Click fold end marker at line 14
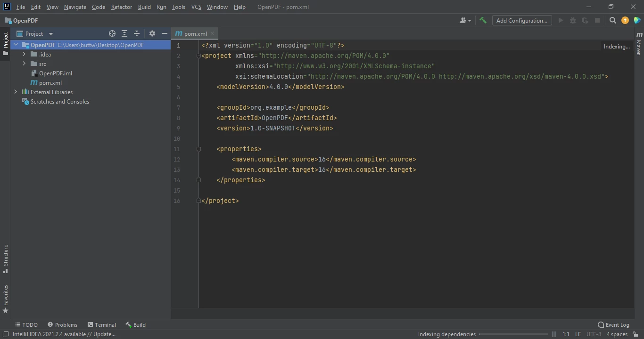The width and height of the screenshot is (644, 339). click(x=198, y=180)
